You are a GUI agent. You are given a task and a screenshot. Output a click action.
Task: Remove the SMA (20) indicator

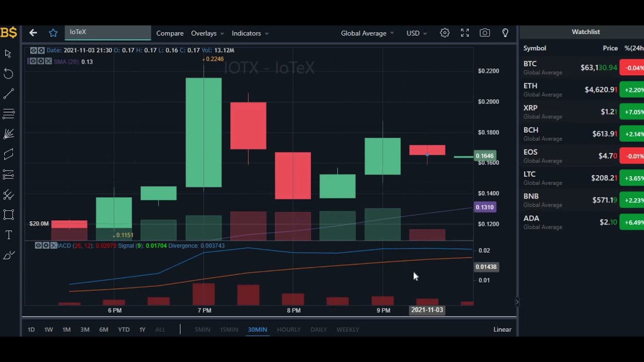(x=48, y=61)
